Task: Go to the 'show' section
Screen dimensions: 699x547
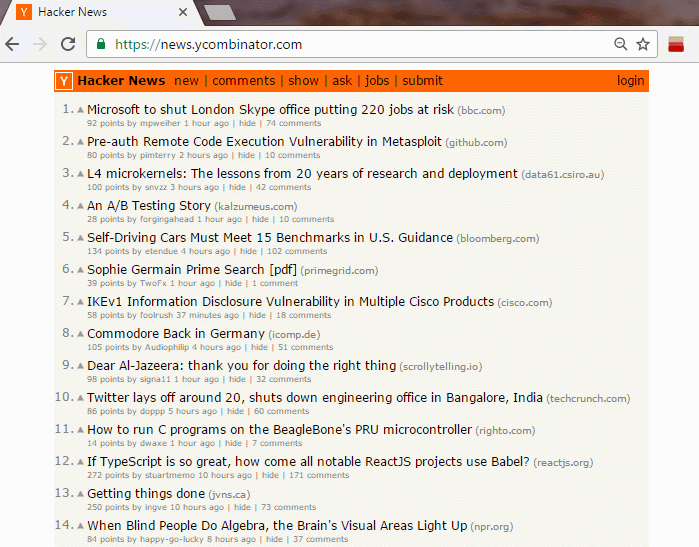Action: pos(304,81)
